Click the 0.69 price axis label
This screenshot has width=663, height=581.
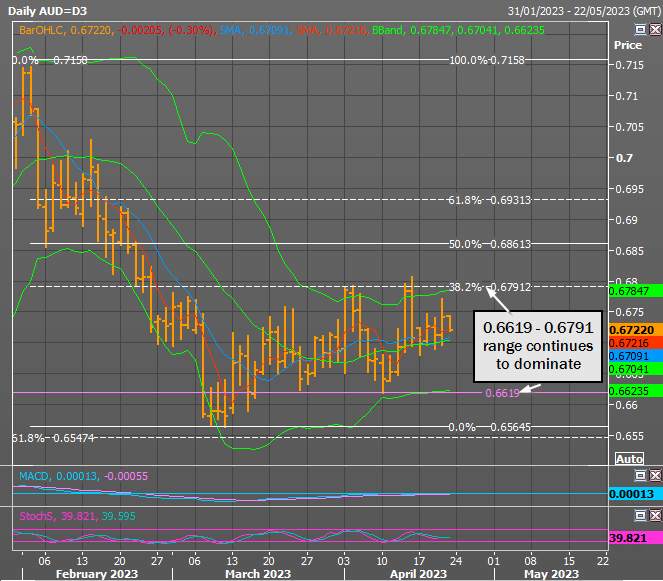point(626,220)
